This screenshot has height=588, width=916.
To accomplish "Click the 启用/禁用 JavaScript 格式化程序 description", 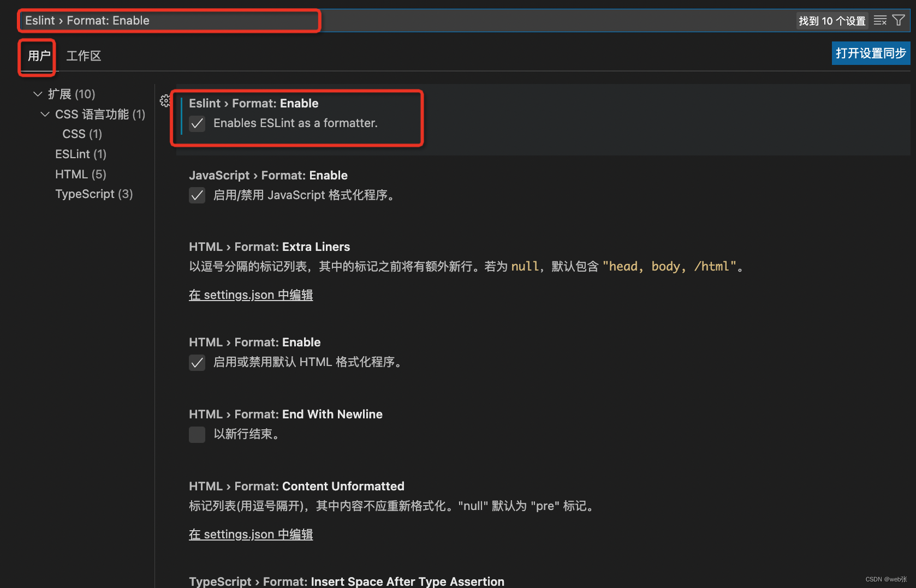I will point(304,195).
